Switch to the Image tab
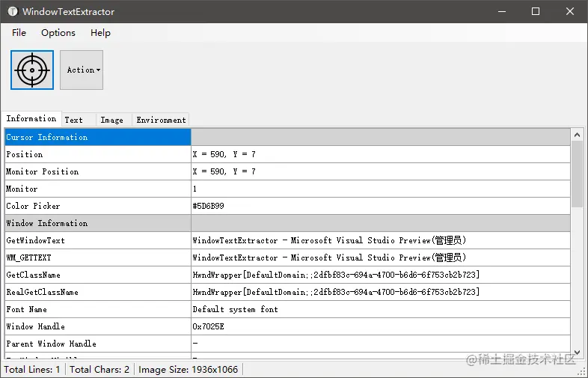 [114, 120]
